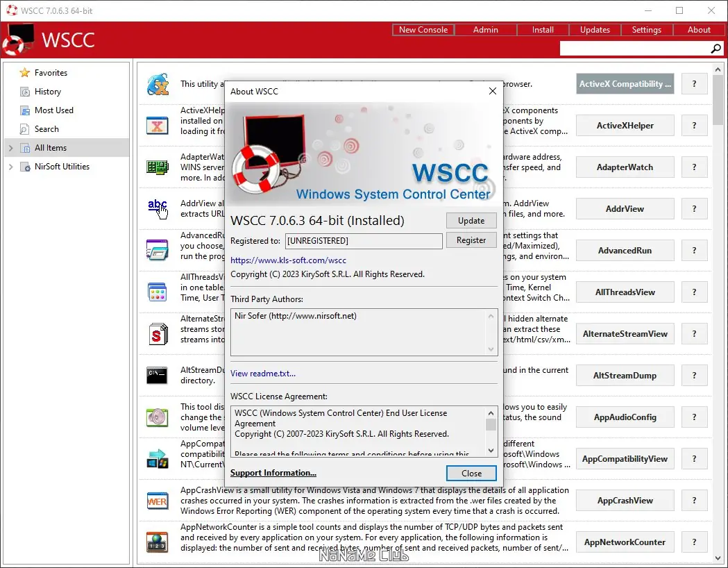Launch the AltStreamDump utility button
The height and width of the screenshot is (568, 728).
tap(625, 375)
